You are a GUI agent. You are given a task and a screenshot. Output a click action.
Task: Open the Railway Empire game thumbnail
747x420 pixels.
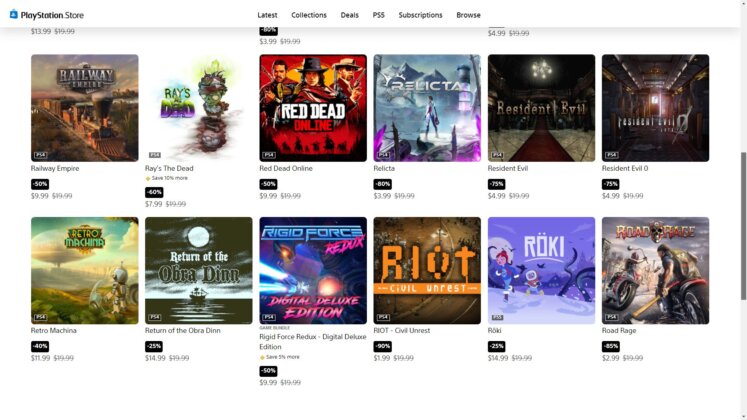[85, 108]
